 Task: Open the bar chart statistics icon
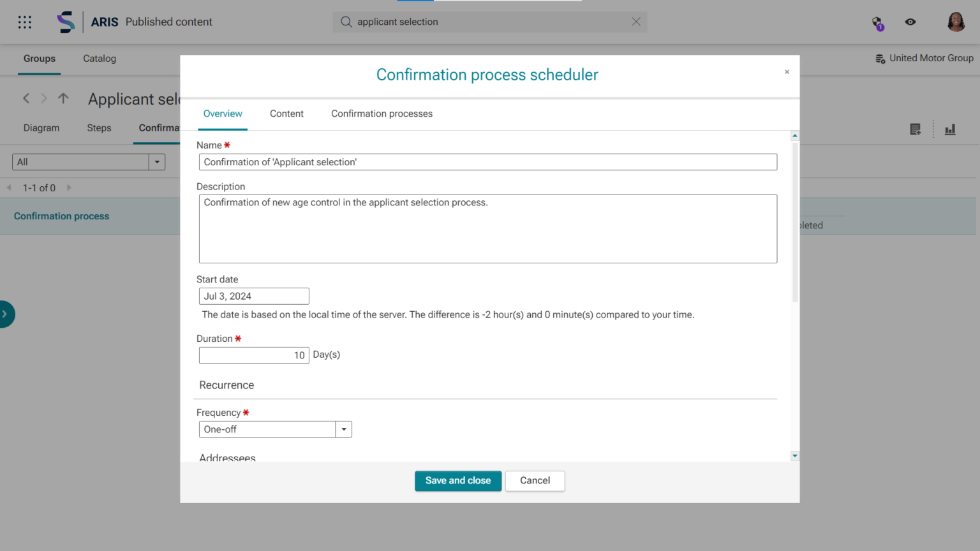pos(950,129)
